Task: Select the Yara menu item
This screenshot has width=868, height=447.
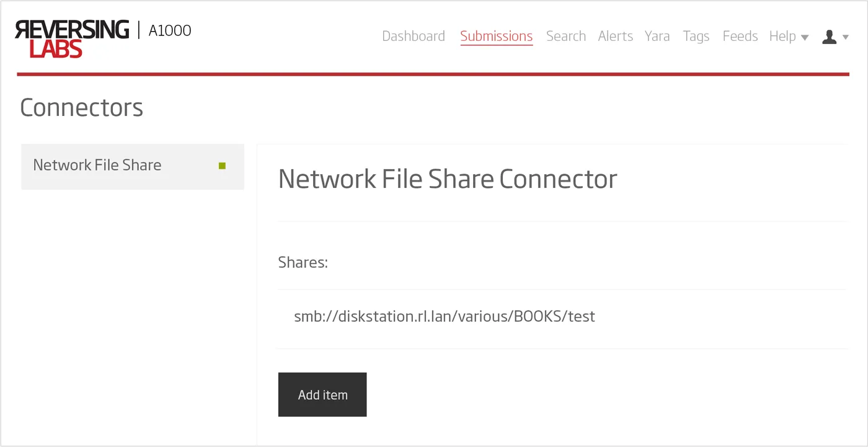Action: 657,36
